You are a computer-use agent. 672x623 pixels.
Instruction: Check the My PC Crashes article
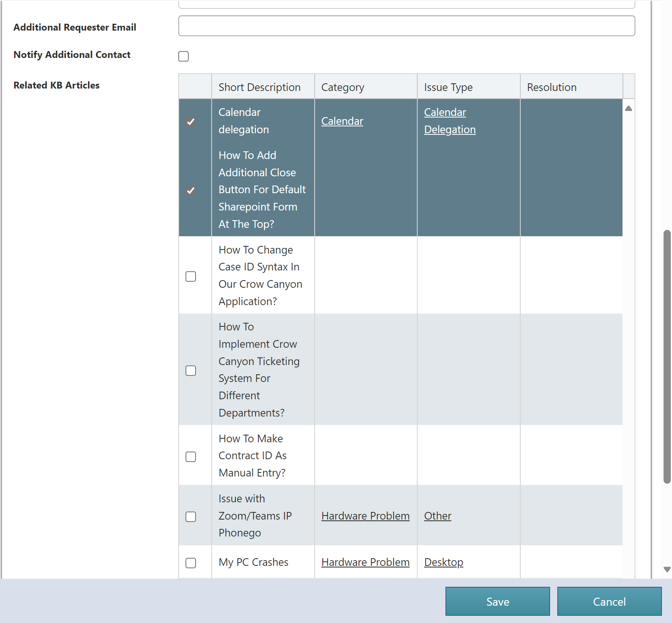(191, 563)
